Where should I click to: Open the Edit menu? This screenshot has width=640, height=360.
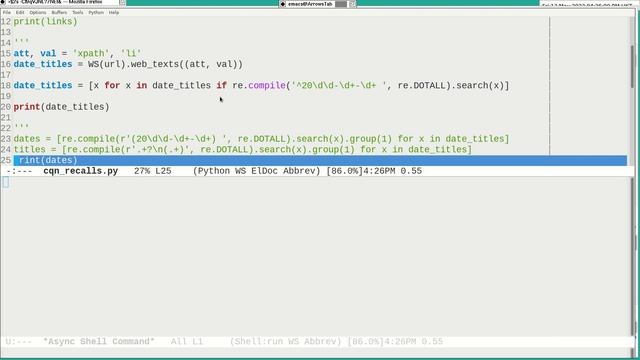tap(20, 13)
